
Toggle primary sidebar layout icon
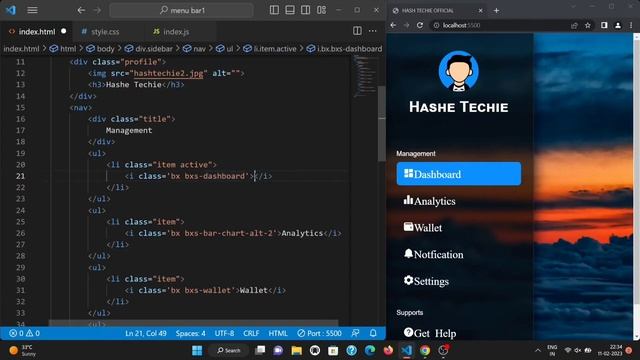tap(274, 10)
